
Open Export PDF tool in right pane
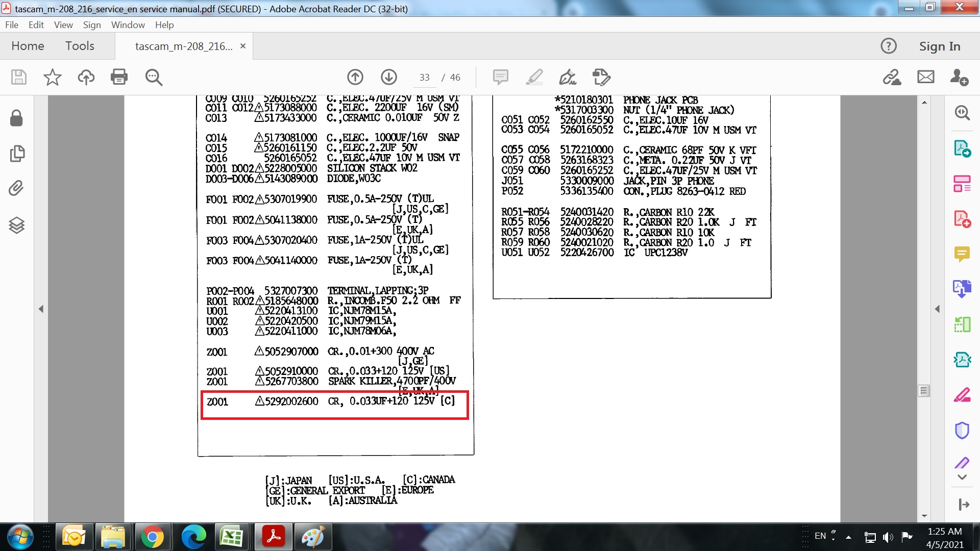[x=962, y=148]
